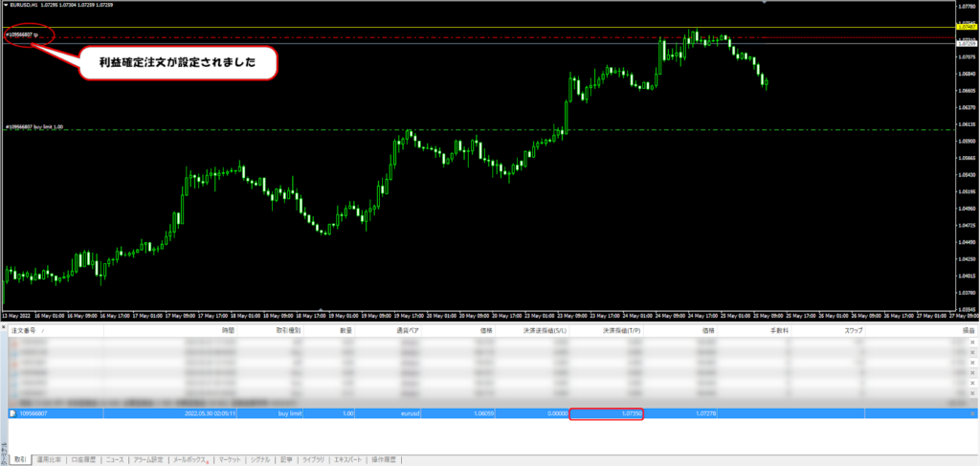Go to the ニュース tab

115,459
